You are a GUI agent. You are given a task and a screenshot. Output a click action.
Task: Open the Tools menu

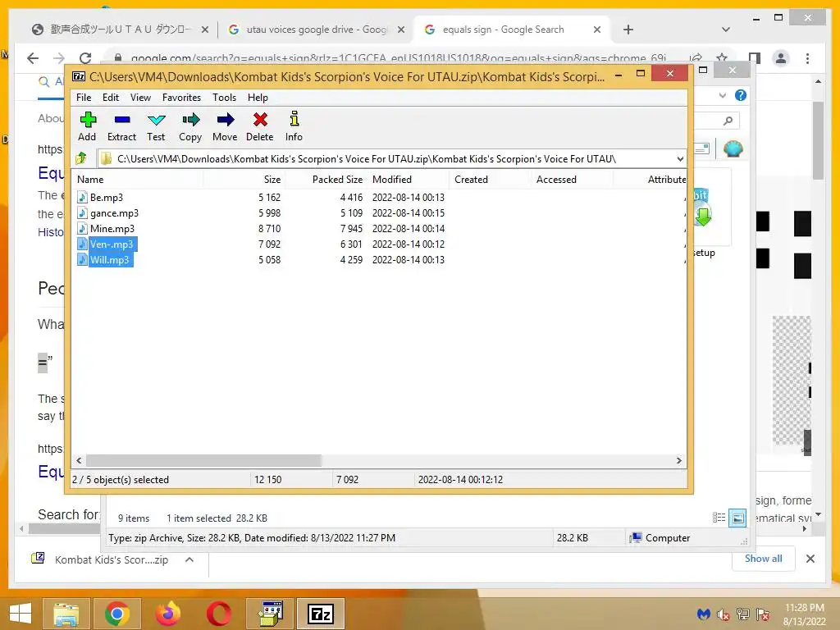pyautogui.click(x=224, y=98)
